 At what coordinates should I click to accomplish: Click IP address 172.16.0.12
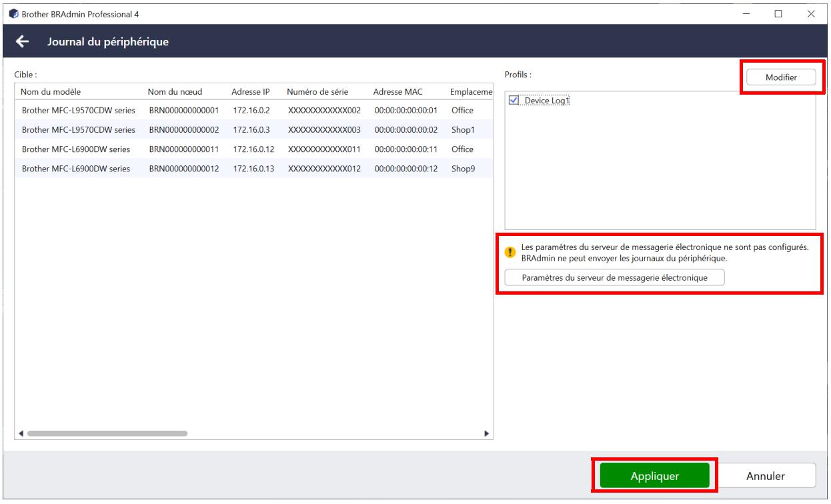click(253, 149)
